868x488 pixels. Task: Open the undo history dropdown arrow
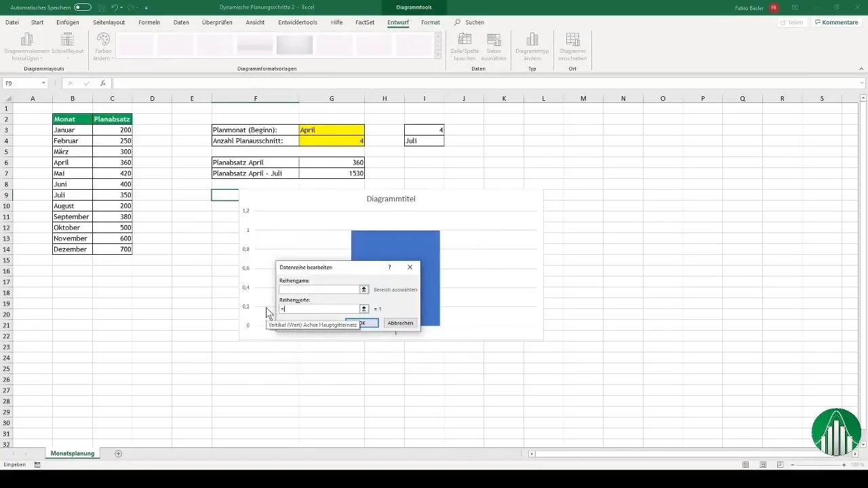pos(121,7)
